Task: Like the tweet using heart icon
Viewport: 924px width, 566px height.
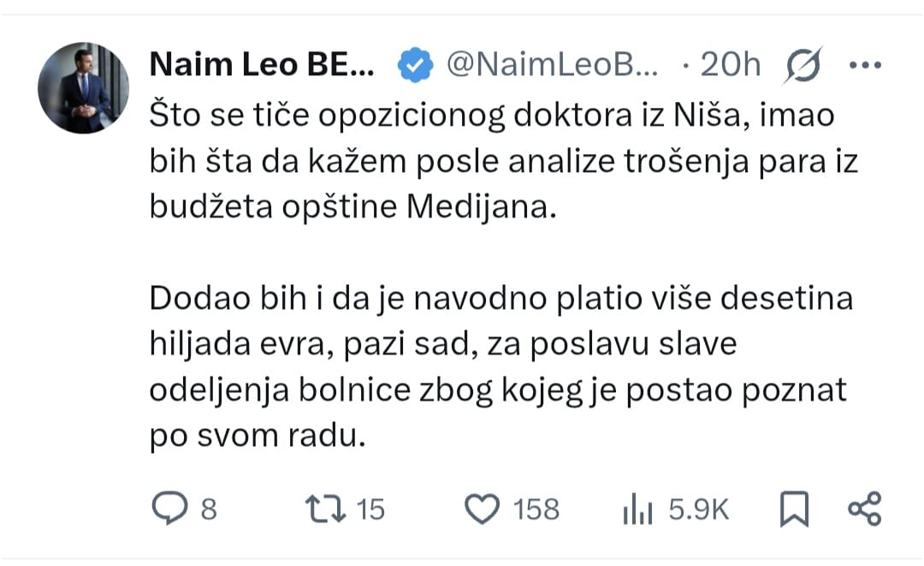Action: (x=482, y=509)
